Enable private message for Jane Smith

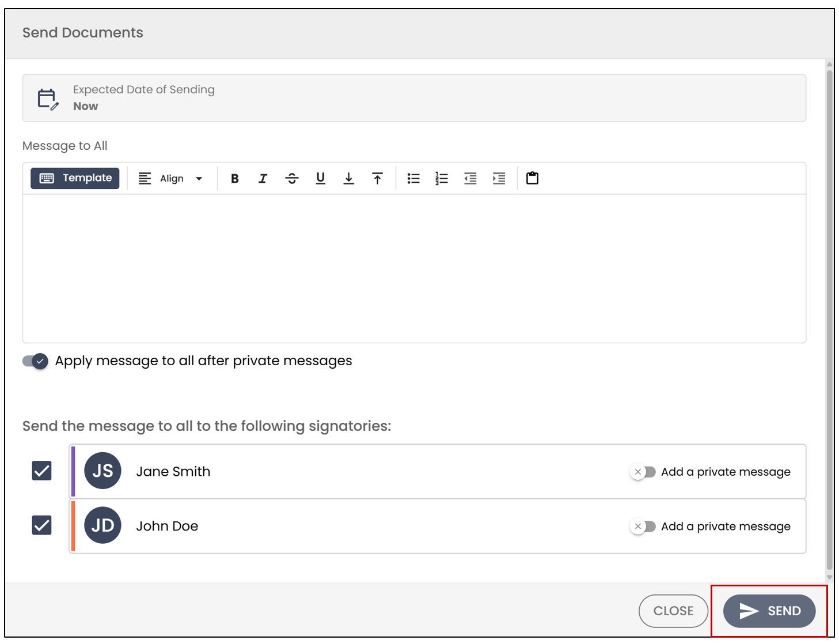click(643, 472)
